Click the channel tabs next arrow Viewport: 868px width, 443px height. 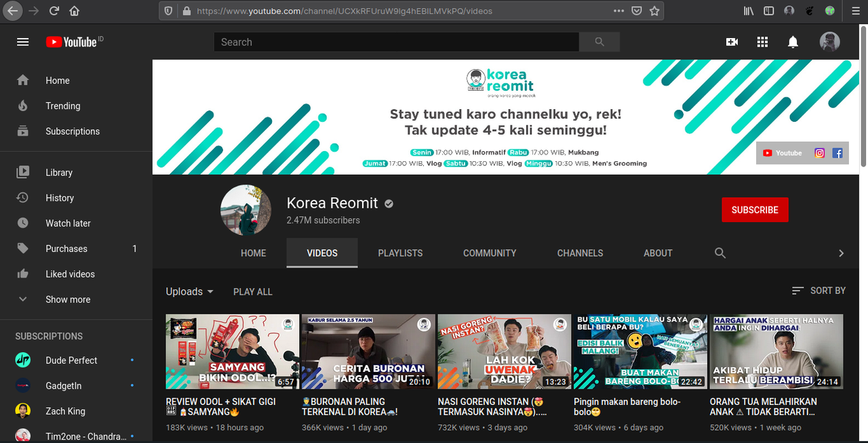coord(842,253)
